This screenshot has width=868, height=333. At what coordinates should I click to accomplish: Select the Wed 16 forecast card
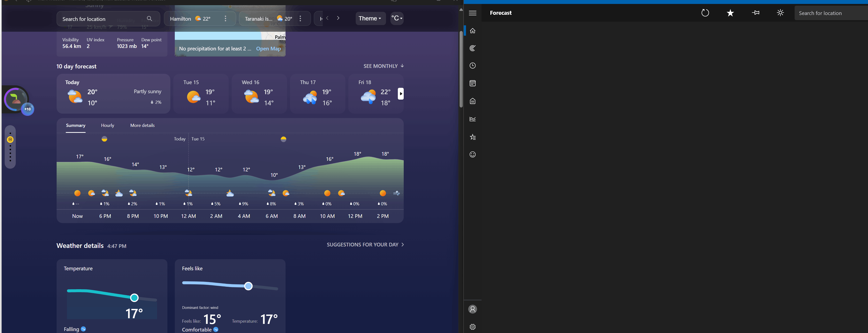coord(259,94)
